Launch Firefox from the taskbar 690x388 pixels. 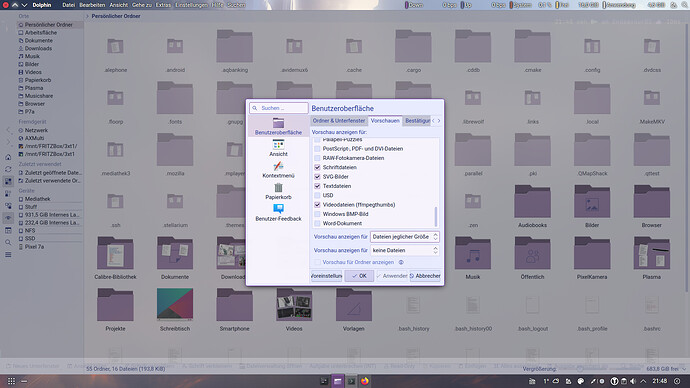click(365, 381)
